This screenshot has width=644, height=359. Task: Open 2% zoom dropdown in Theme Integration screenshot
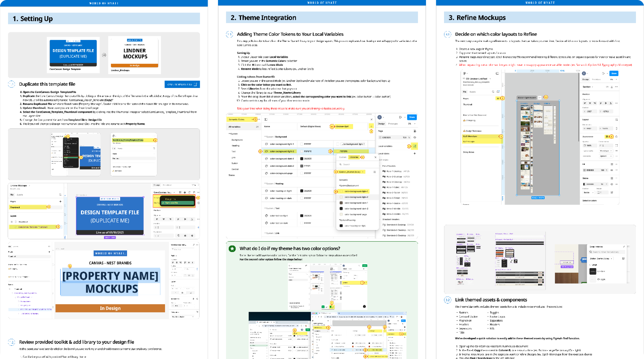pyautogui.click(x=411, y=124)
